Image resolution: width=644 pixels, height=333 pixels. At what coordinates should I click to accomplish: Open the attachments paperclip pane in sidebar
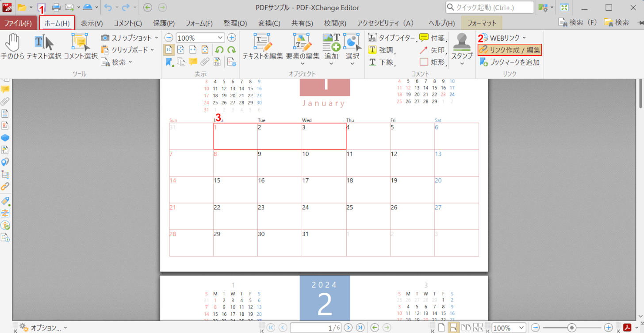click(5, 101)
